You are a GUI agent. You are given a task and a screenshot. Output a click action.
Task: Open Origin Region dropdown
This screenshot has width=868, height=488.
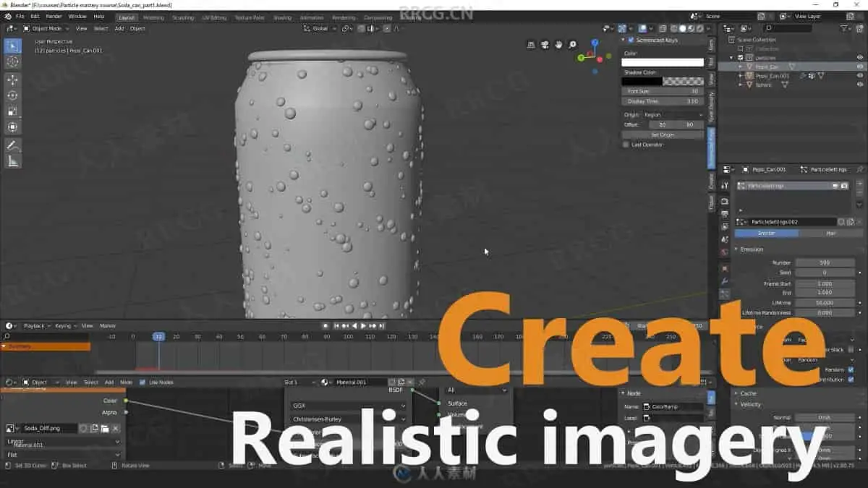point(673,115)
